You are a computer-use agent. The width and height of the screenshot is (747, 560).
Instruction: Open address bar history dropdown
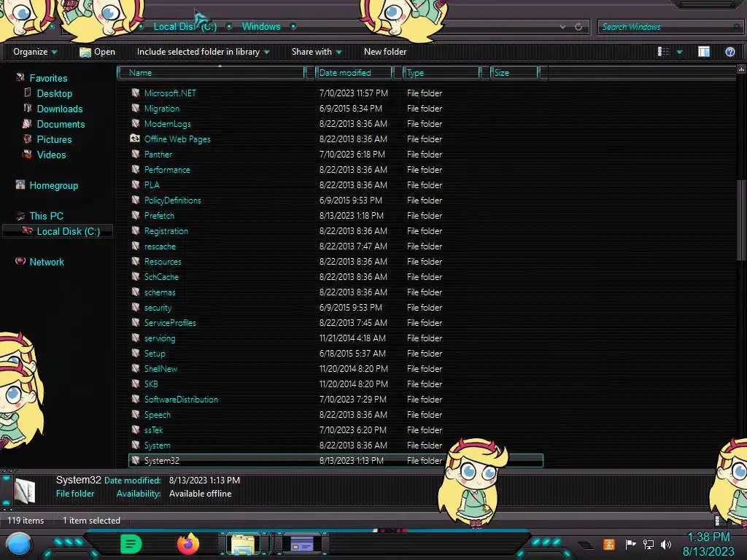(x=562, y=27)
